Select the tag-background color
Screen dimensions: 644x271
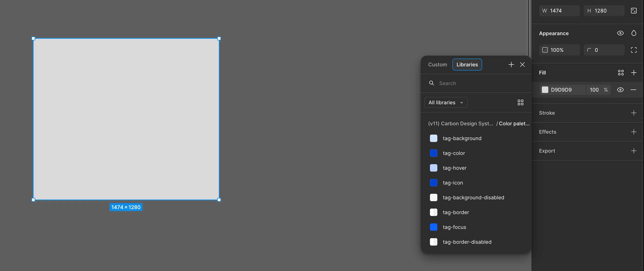click(x=476, y=139)
